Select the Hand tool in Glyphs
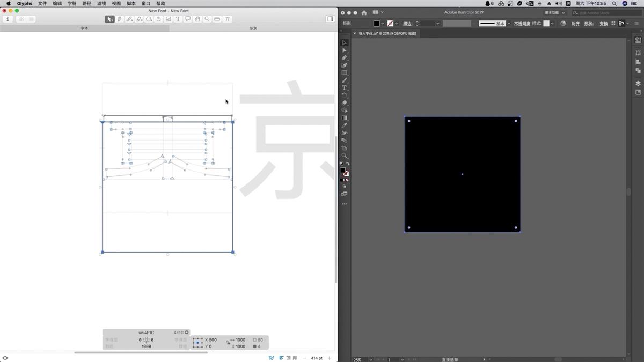The image size is (644, 362). 197,19
